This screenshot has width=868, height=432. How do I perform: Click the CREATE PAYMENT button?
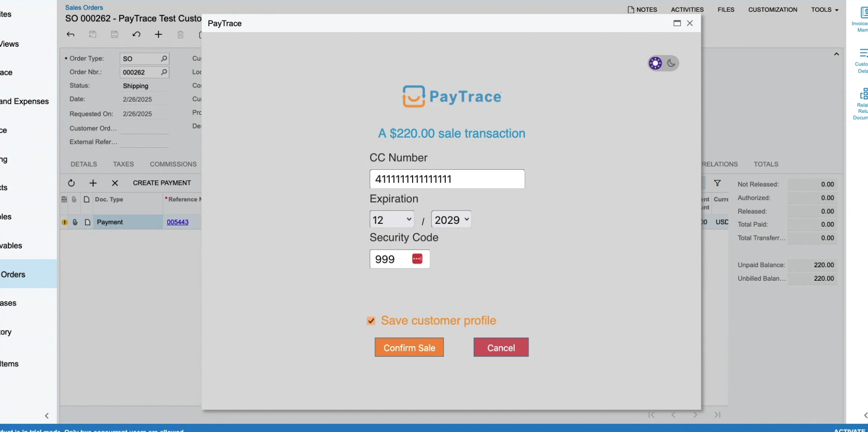point(162,183)
